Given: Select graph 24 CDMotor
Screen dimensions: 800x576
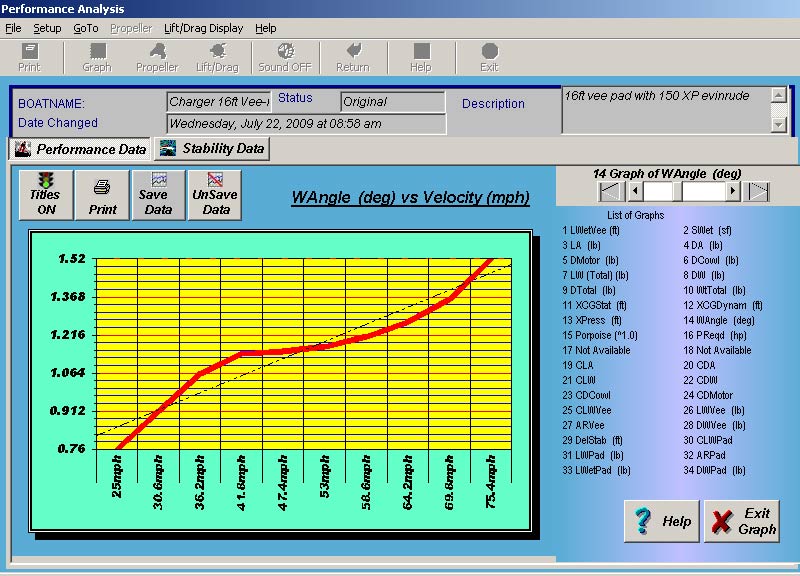Looking at the screenshot, I should (x=708, y=395).
